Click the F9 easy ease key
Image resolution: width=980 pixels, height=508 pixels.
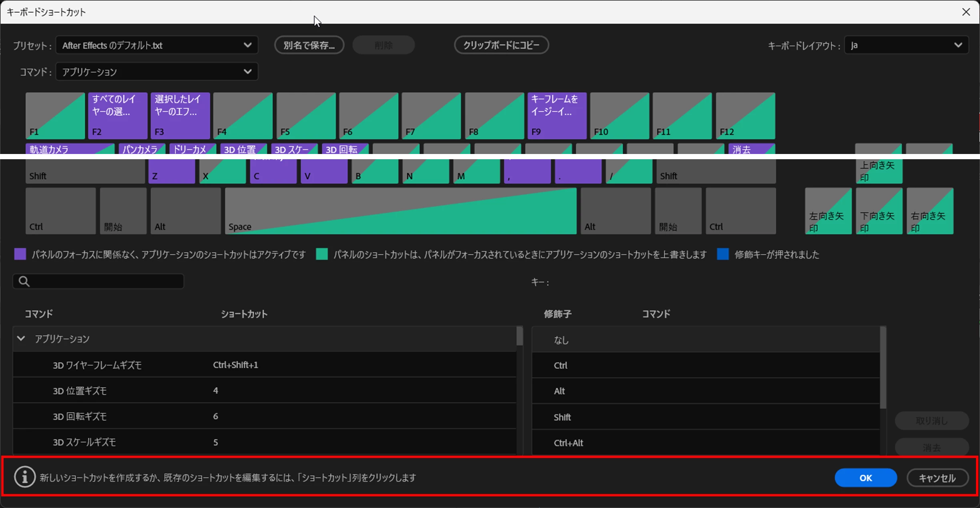click(557, 116)
